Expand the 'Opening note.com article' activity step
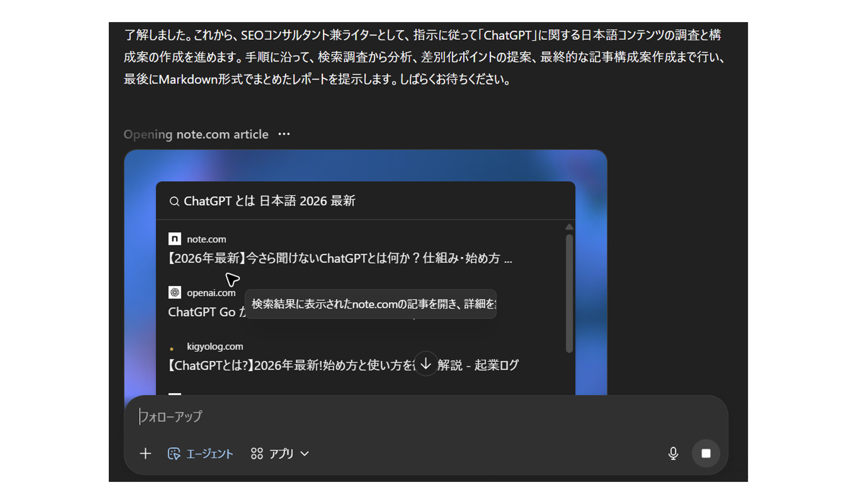857x504 pixels. tap(196, 134)
